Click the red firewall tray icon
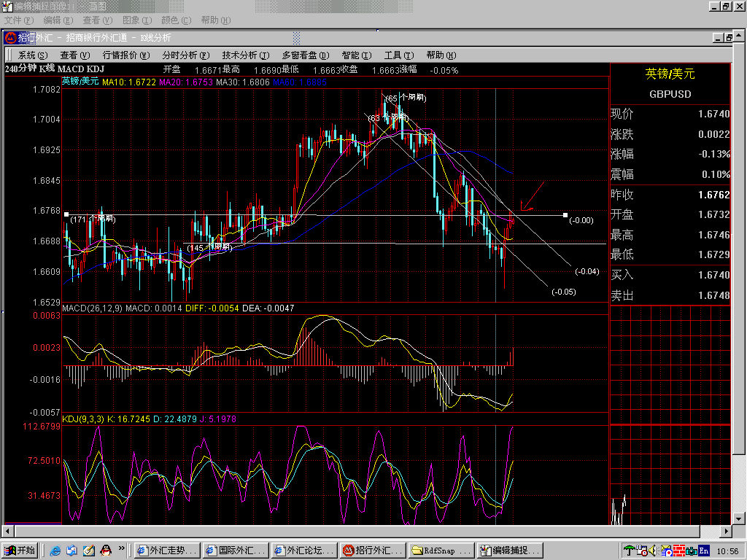The width and height of the screenshot is (747, 560). pyautogui.click(x=678, y=551)
